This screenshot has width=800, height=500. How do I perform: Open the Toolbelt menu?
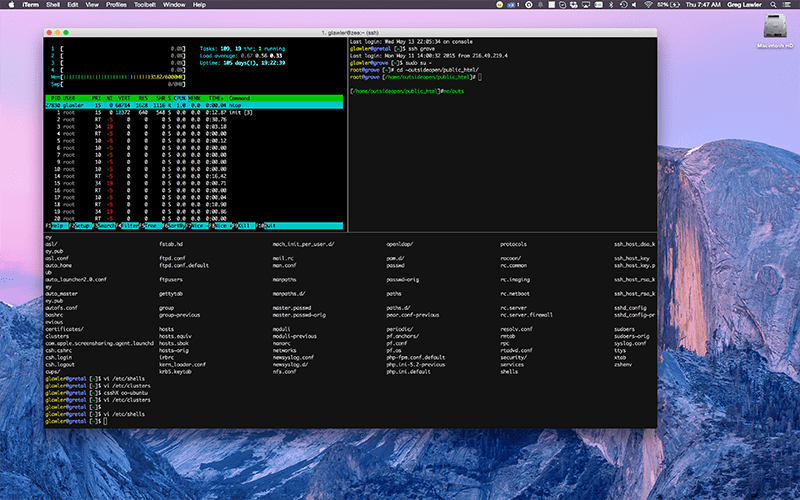click(x=145, y=5)
